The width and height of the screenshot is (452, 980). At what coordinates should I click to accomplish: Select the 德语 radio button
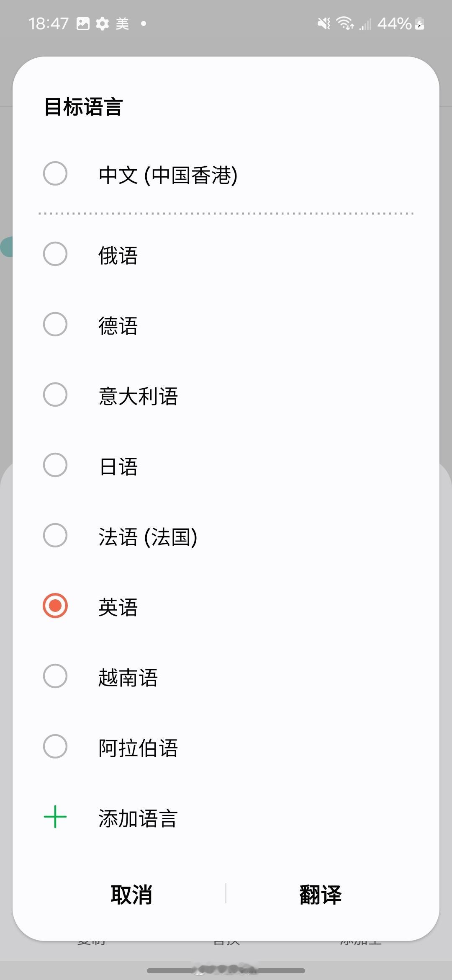tap(55, 324)
